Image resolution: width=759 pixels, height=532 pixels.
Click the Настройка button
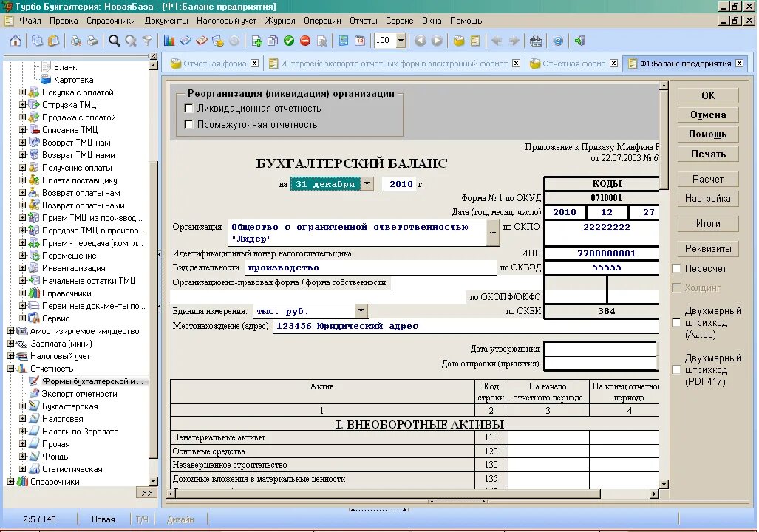708,199
